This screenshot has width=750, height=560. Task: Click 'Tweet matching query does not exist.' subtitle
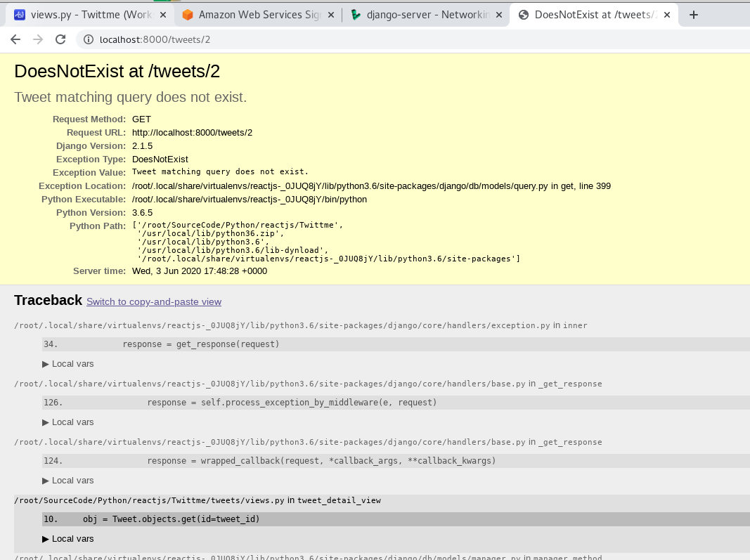pyautogui.click(x=131, y=97)
